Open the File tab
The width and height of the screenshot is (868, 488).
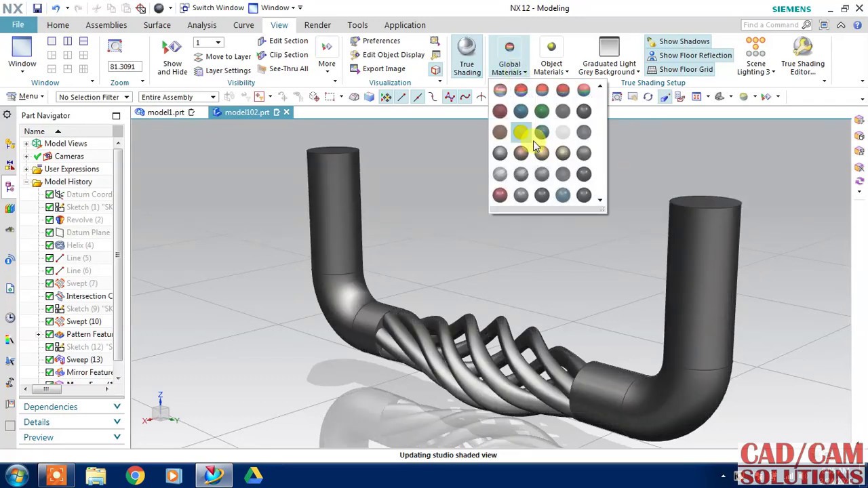(x=18, y=25)
